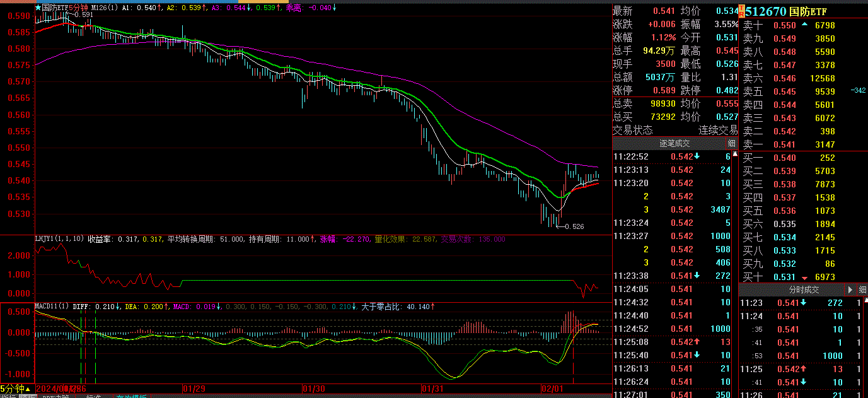Select the 买一 bid price row
This screenshot has height=398, width=868.
788,158
